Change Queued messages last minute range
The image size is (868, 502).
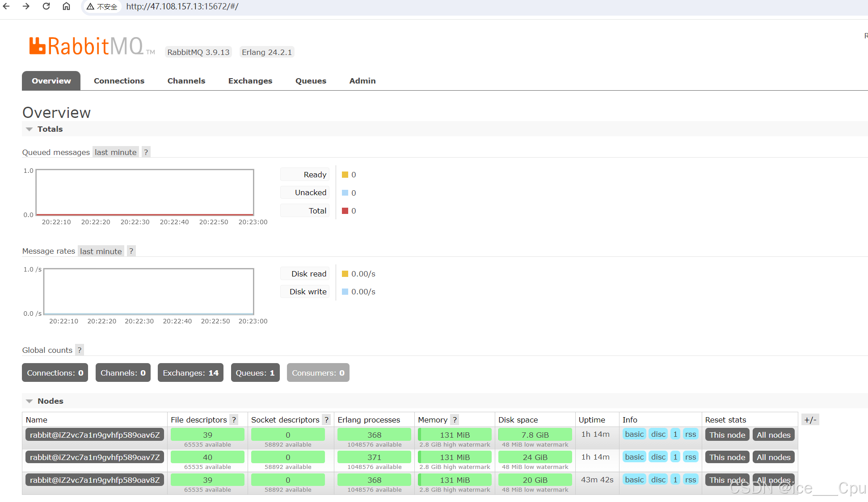pyautogui.click(x=116, y=152)
